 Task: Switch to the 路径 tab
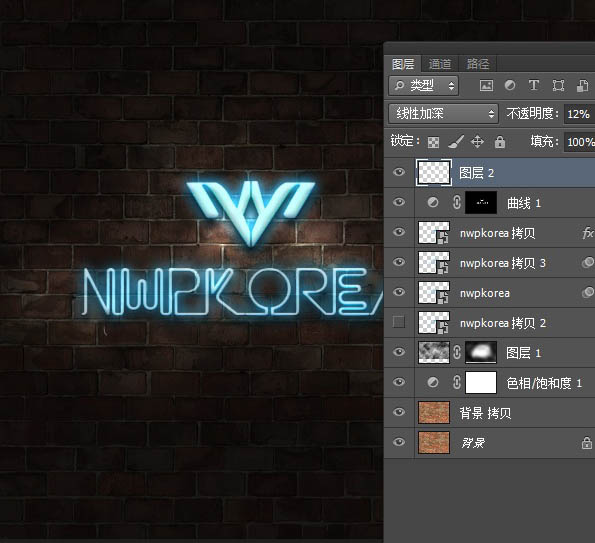click(478, 64)
